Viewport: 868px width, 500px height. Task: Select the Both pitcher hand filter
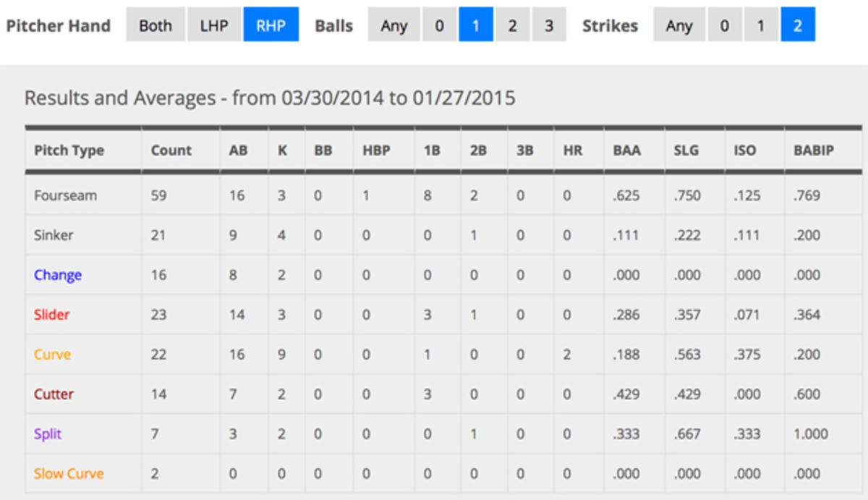tap(155, 25)
